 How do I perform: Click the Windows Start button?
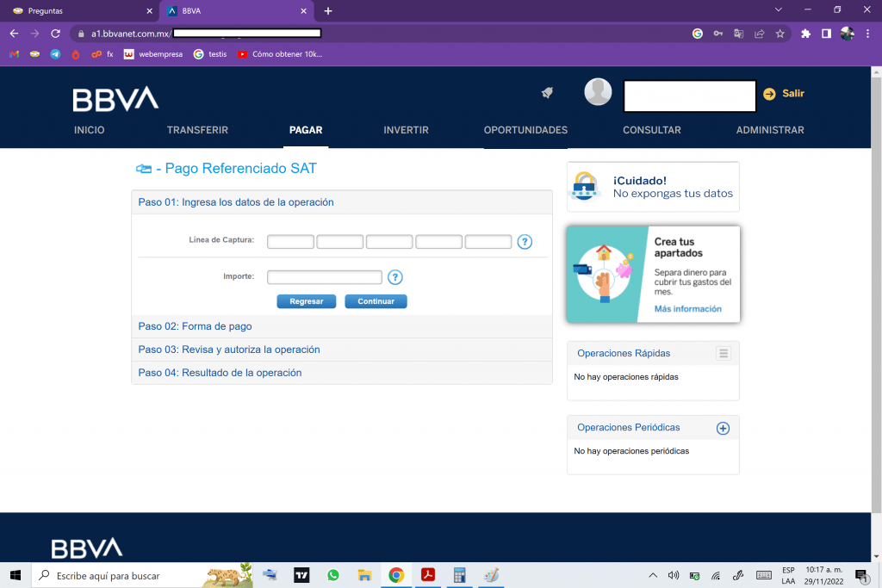tap(16, 575)
